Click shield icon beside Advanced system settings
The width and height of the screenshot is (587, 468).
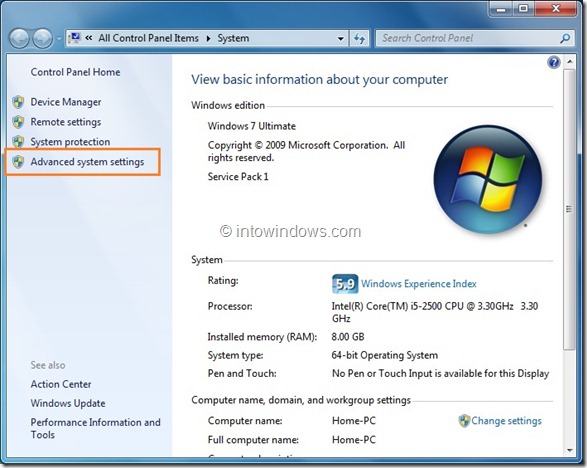(18, 161)
